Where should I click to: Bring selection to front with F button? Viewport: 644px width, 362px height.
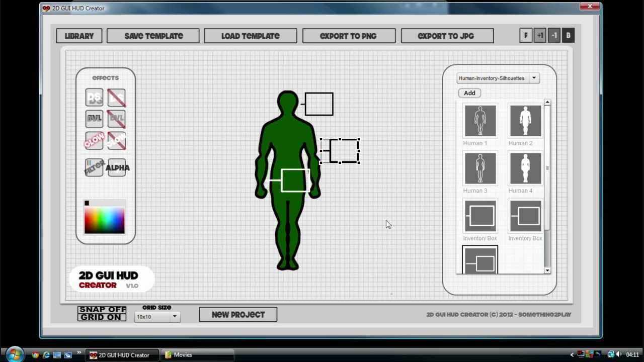tap(526, 35)
